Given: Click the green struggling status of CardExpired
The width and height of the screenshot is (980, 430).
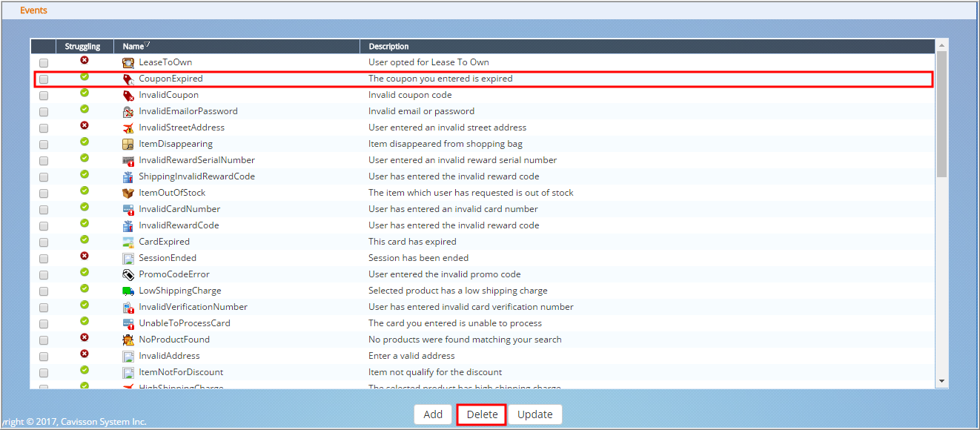Looking at the screenshot, I should pos(85,239).
